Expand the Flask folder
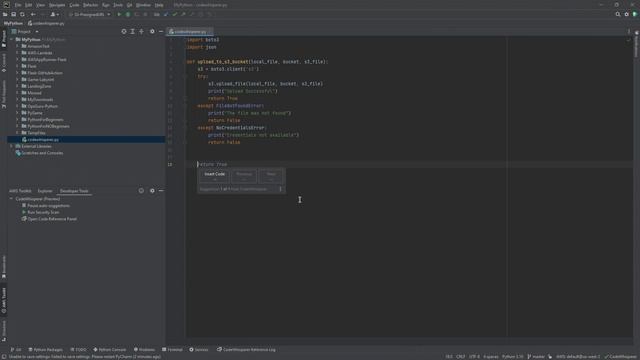Image resolution: width=640 pixels, height=360 pixels. 17,66
